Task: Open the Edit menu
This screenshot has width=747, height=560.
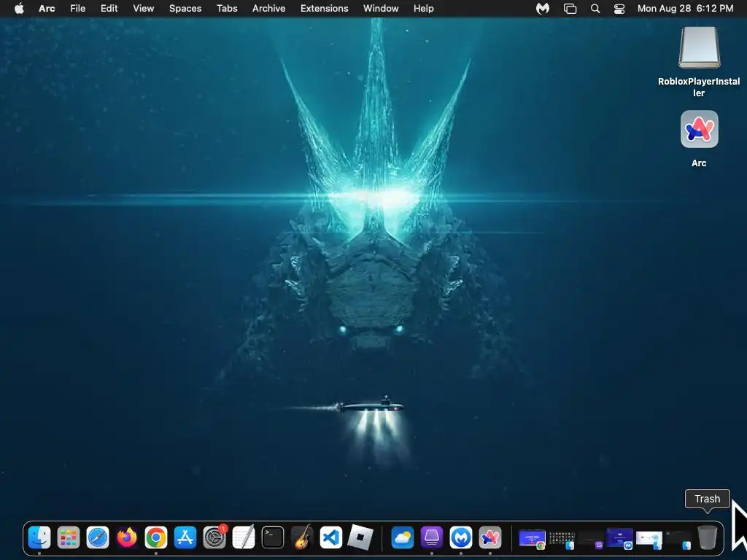Action: click(x=109, y=8)
